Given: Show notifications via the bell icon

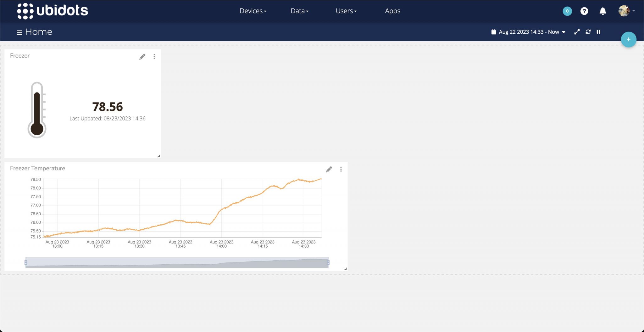Looking at the screenshot, I should click(602, 11).
